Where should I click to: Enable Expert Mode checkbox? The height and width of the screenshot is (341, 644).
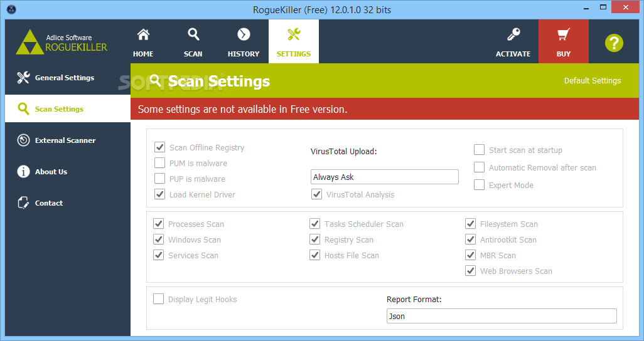(x=480, y=185)
